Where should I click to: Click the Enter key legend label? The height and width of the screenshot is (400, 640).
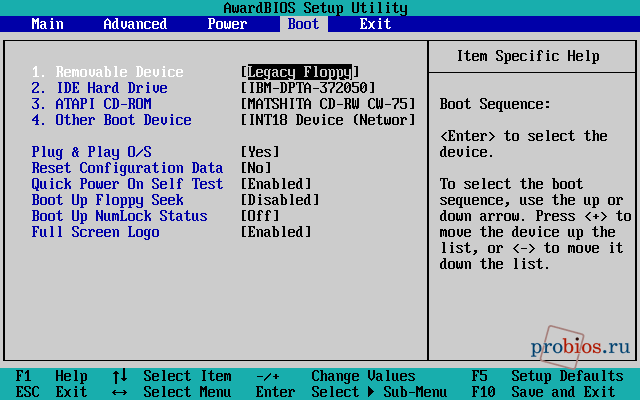coord(276,392)
